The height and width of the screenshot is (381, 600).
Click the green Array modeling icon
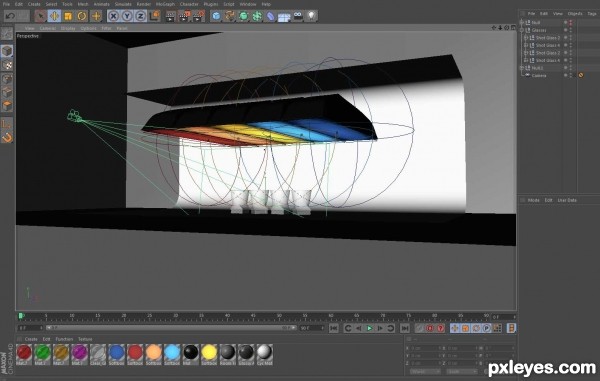[257, 16]
